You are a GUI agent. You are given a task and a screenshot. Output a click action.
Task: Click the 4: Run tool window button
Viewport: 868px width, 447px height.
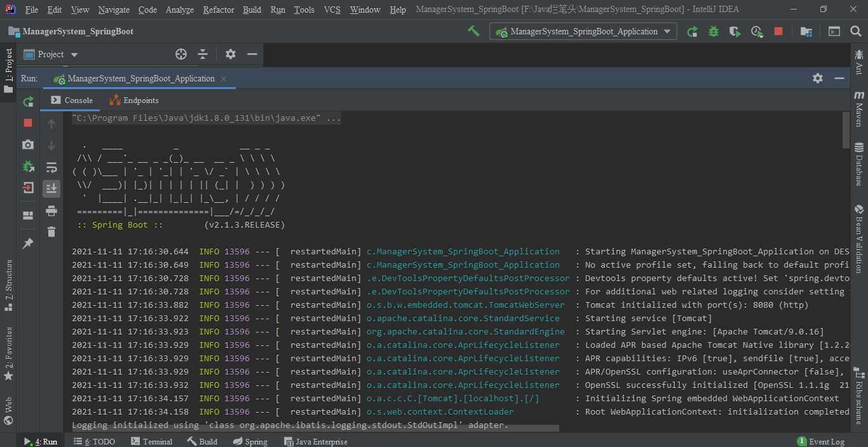(x=41, y=441)
